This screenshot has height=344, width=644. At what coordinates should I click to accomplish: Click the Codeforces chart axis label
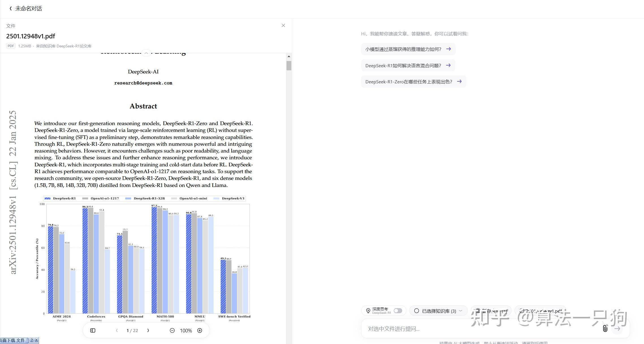click(96, 317)
